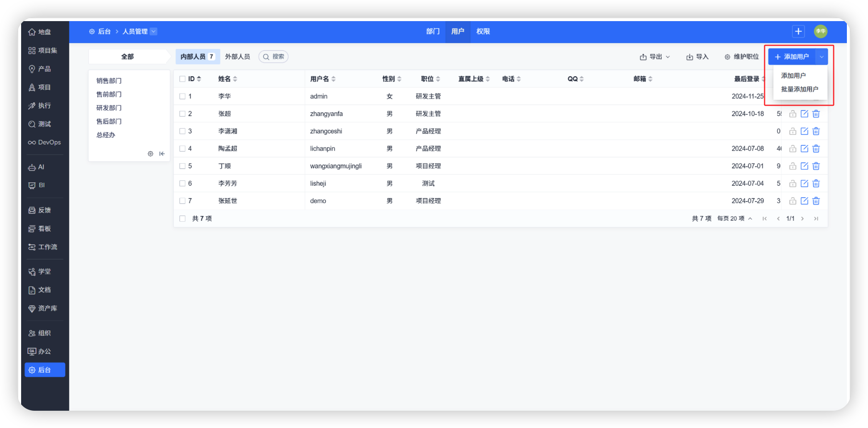Edit user lisheji with pencil icon
Screen dimensions: 868x428
coord(804,183)
